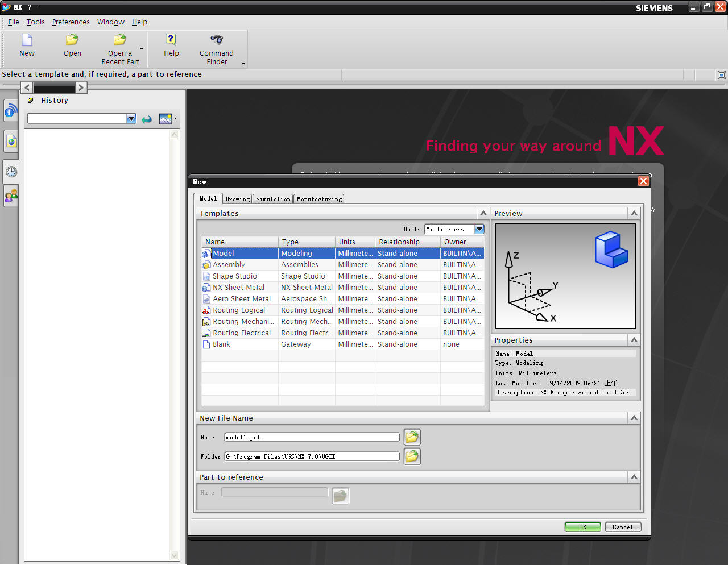Screen dimensions: 728x565
Task: Collapse the Part to reference section
Action: pyautogui.click(x=634, y=477)
